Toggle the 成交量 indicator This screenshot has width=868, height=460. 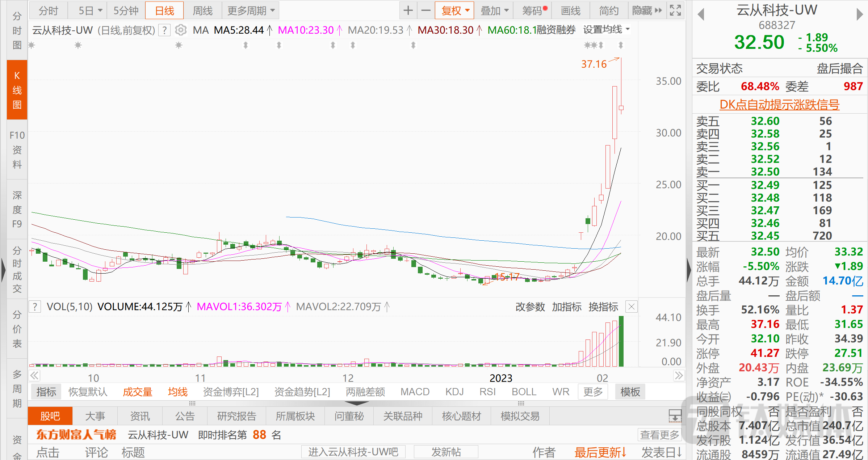click(x=137, y=392)
